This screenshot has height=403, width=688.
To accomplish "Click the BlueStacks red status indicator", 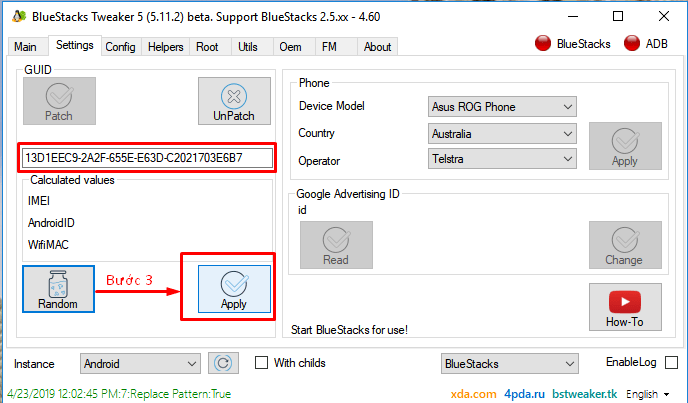I will (x=543, y=43).
